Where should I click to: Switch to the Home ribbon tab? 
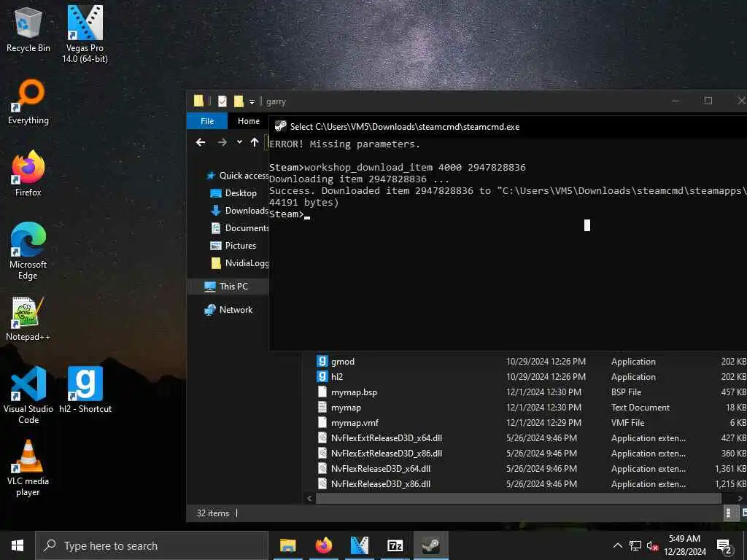(249, 121)
